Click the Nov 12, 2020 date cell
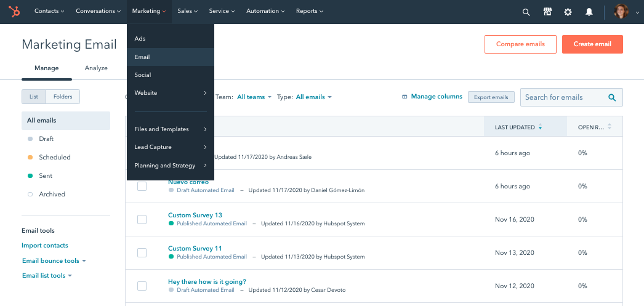 point(515,286)
